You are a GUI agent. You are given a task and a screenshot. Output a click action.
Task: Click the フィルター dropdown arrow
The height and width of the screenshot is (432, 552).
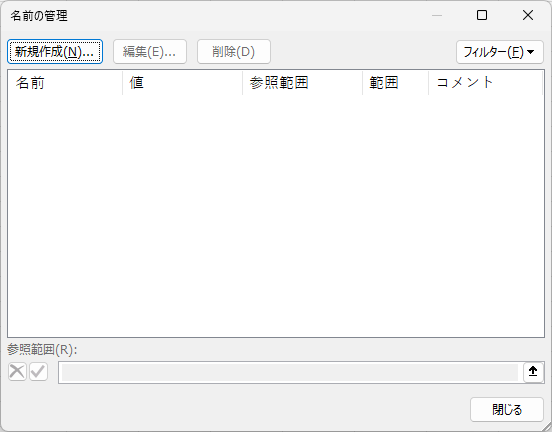pyautogui.click(x=531, y=52)
